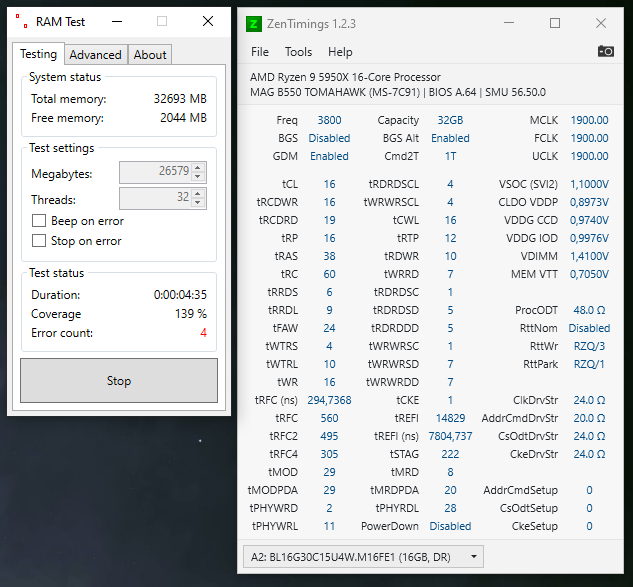Image resolution: width=633 pixels, height=587 pixels.
Task: Click the Free memory value 2044 MB
Action: tap(183, 118)
